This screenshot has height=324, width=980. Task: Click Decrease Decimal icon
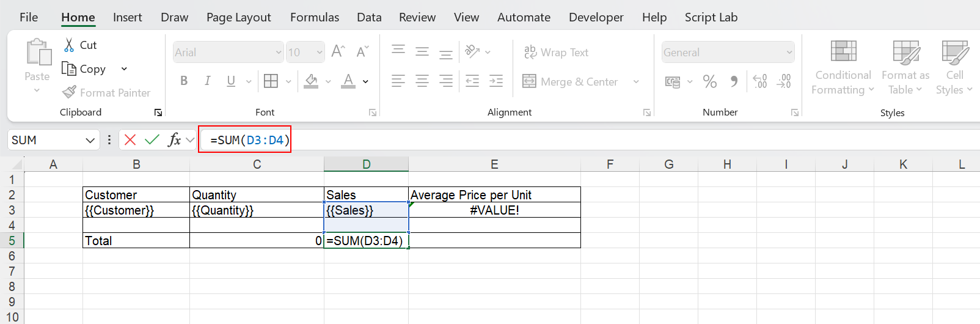coord(784,81)
